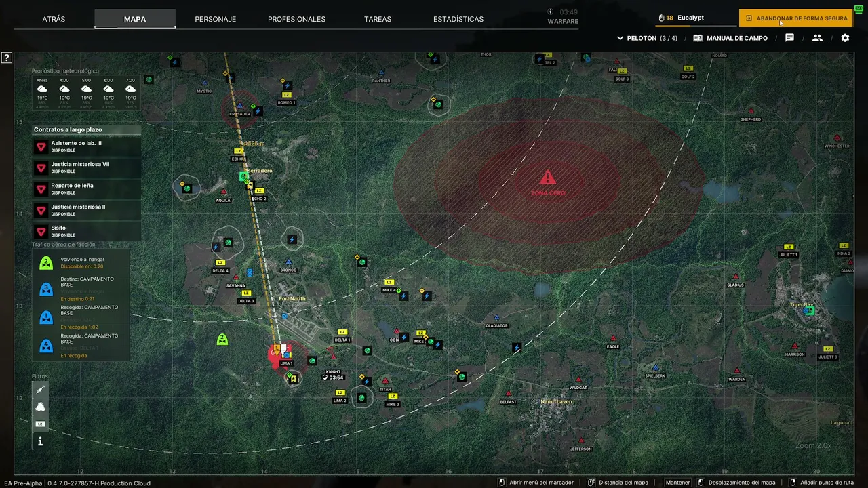Select the BELFAST red triangle marker
Viewport: 868px width, 488px height.
pyautogui.click(x=508, y=393)
